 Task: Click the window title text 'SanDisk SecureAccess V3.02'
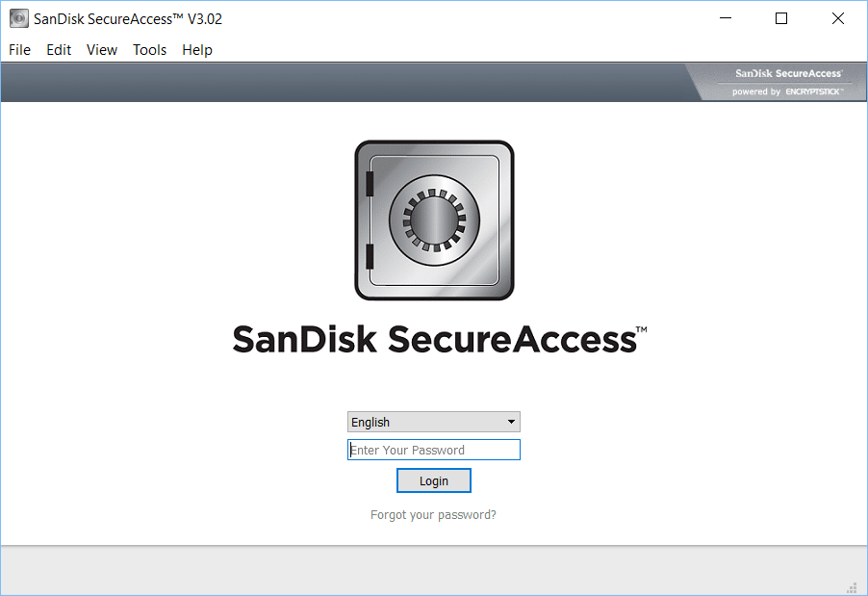[x=128, y=19]
